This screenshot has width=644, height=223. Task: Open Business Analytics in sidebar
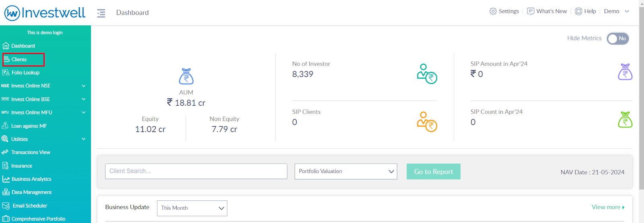pos(31,179)
